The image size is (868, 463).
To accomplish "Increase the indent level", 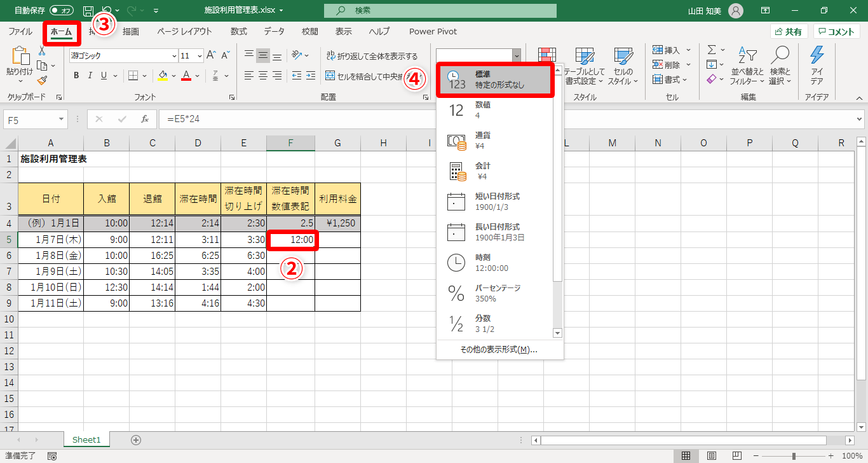I will click(310, 76).
